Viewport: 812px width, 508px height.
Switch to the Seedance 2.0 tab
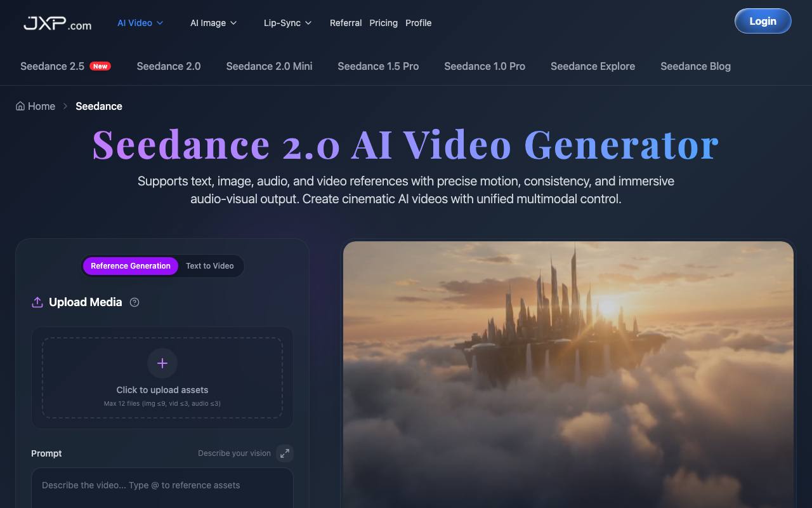169,66
